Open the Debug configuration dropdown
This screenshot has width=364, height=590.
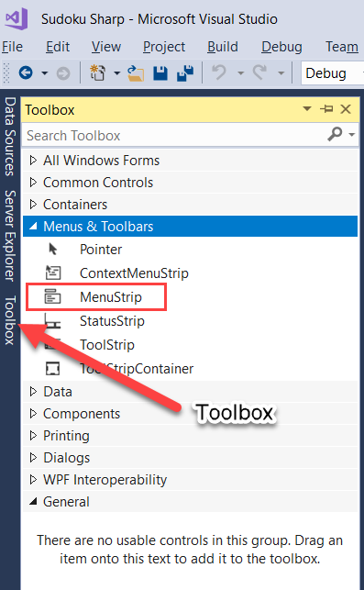coord(333,73)
